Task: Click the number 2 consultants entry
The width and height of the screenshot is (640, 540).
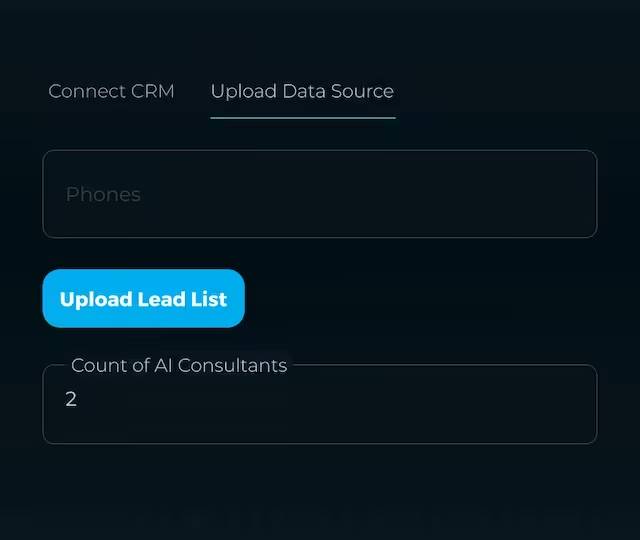Action: tap(71, 399)
